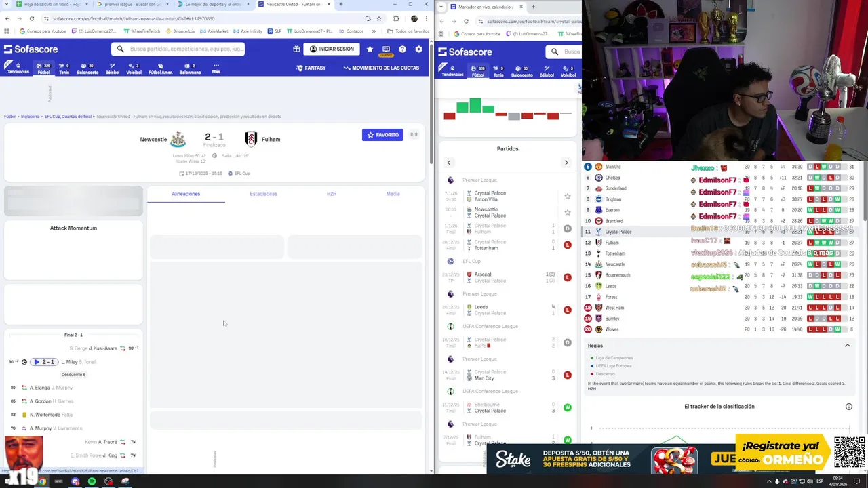Click the Sofascore logo in the right window
This screenshot has height=488, width=868.
point(465,52)
